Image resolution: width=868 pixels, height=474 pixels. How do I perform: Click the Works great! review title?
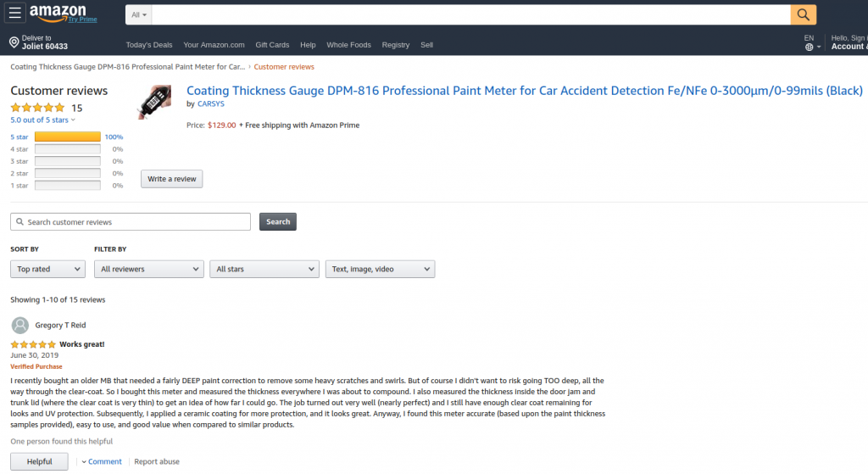point(82,344)
